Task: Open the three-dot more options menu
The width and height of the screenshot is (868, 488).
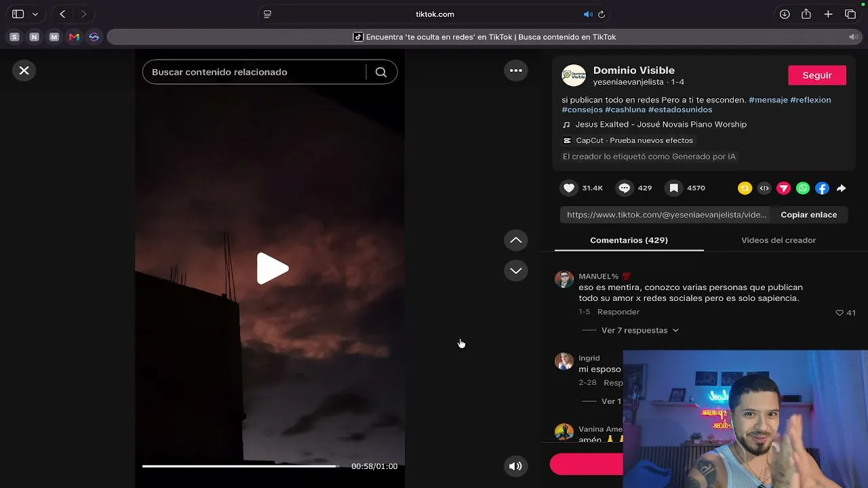Action: [515, 70]
